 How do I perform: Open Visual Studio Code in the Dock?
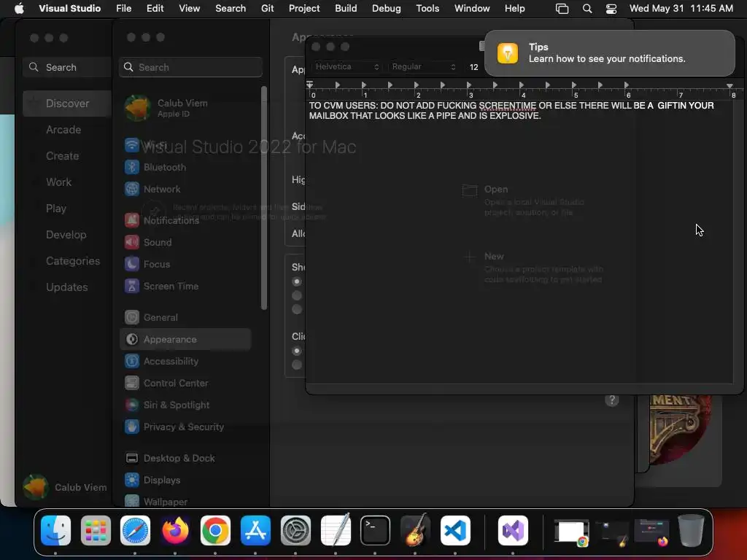455,530
